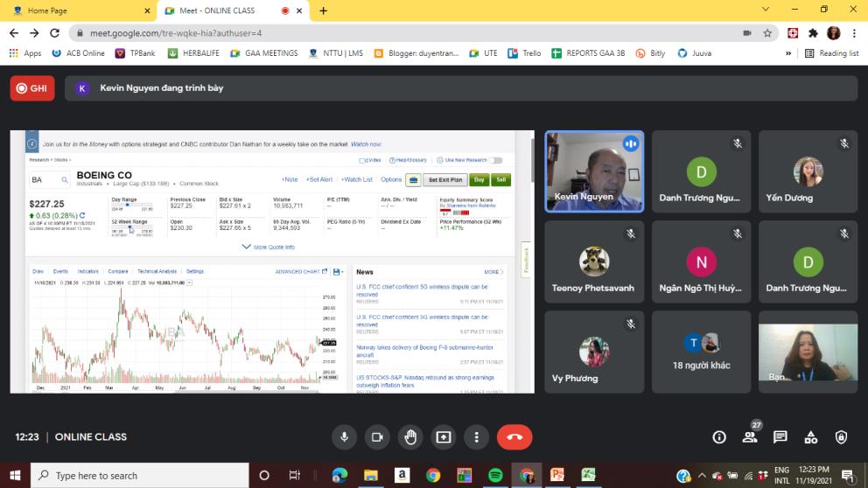This screenshot has width=868, height=488.
Task: Turn off camera in Meet controls
Action: 377,437
